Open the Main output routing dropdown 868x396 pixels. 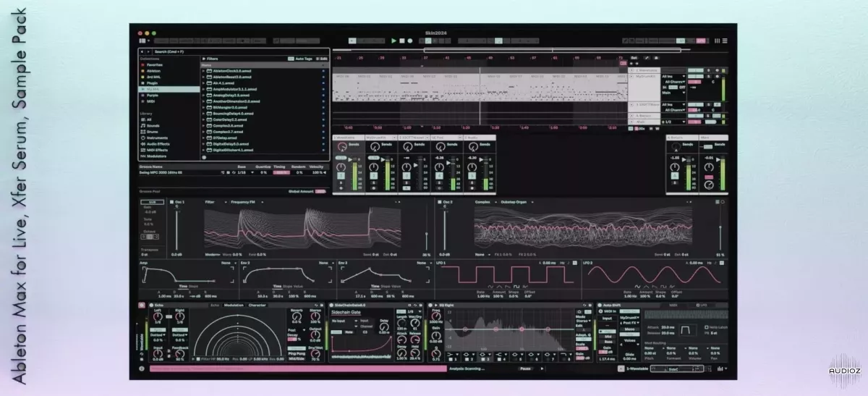[x=673, y=93]
